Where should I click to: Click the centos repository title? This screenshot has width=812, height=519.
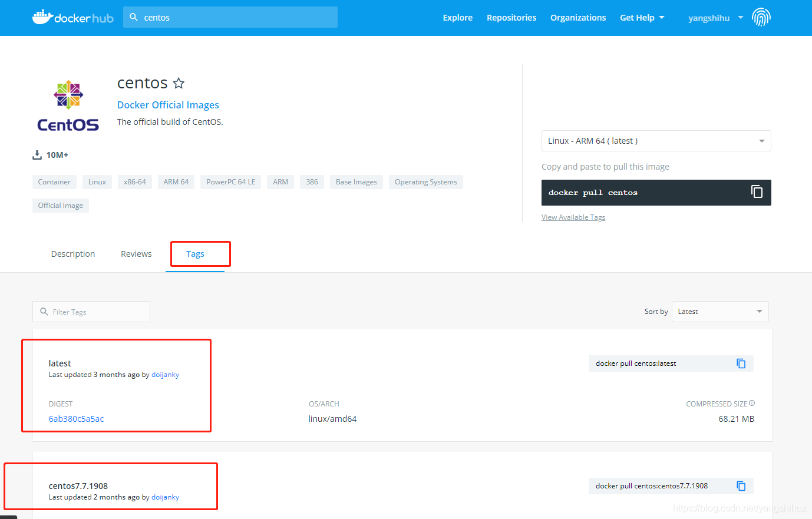pos(143,83)
